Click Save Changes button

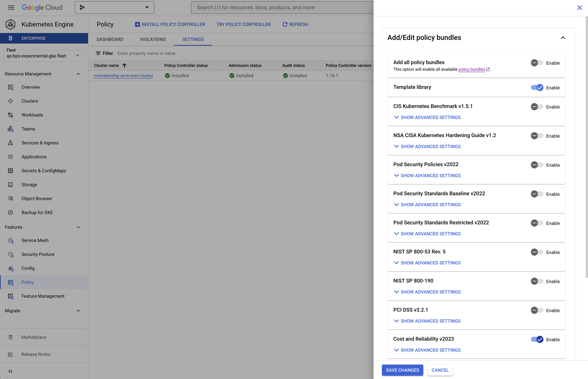[403, 370]
